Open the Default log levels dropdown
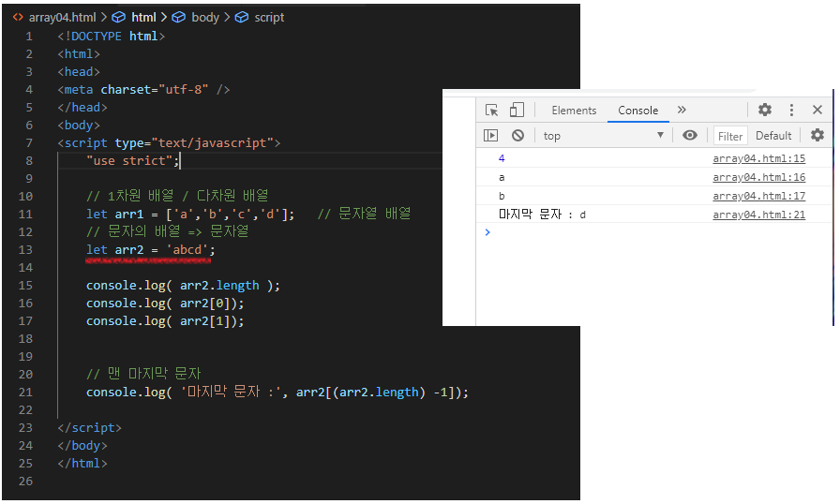840x504 pixels. 773,136
